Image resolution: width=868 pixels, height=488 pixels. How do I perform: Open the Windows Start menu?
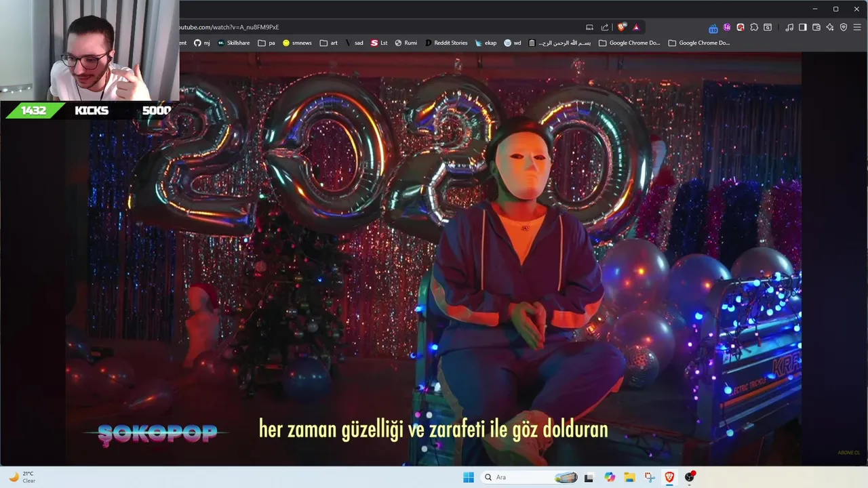click(x=469, y=477)
